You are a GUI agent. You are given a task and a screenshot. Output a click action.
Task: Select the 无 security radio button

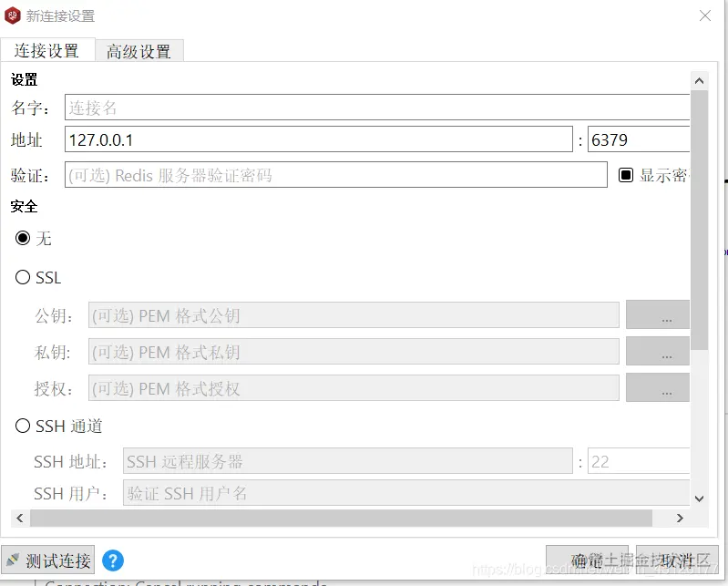click(23, 238)
